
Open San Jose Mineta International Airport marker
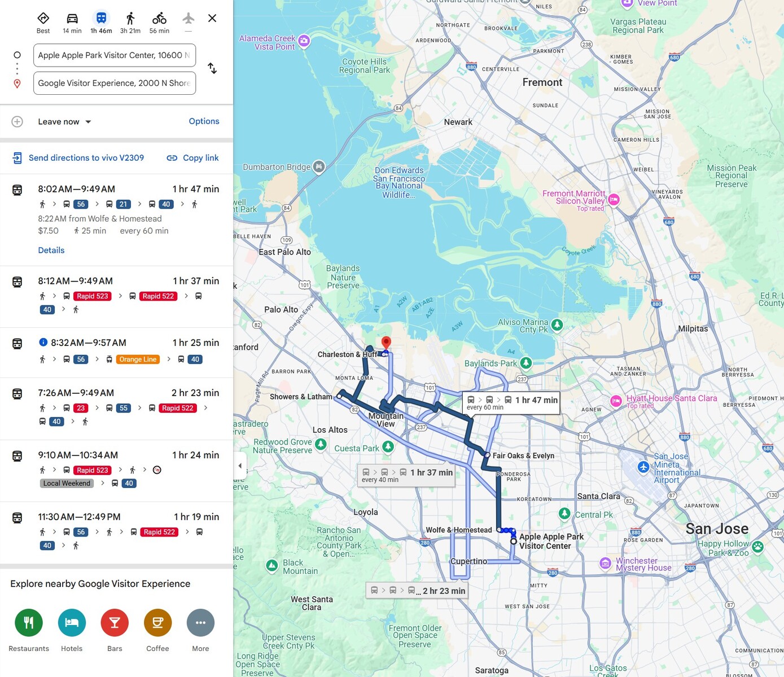[643, 467]
